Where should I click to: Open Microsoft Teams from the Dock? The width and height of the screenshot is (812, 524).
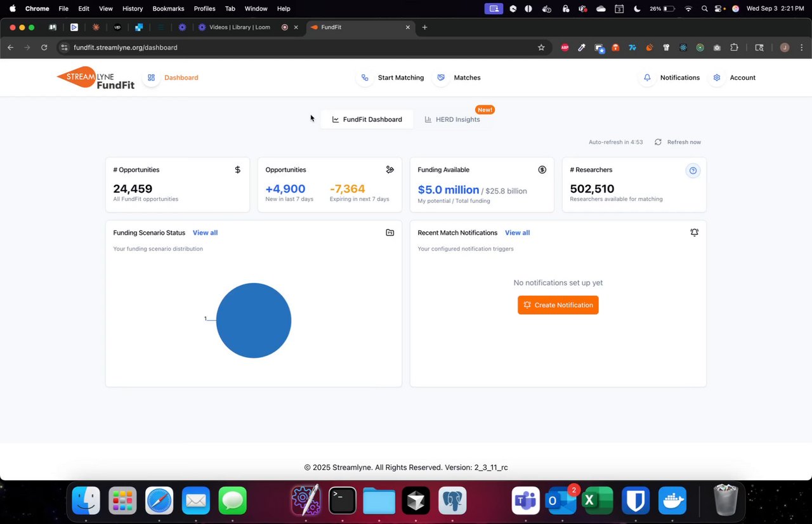(x=526, y=501)
